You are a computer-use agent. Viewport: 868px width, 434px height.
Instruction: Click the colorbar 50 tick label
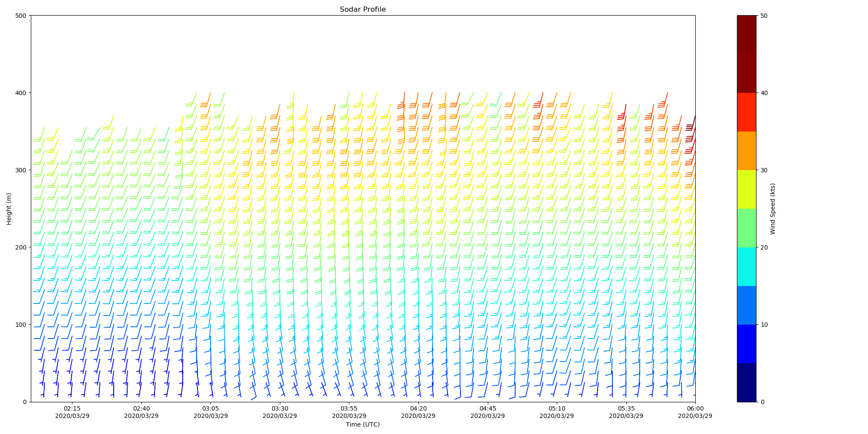click(x=763, y=16)
